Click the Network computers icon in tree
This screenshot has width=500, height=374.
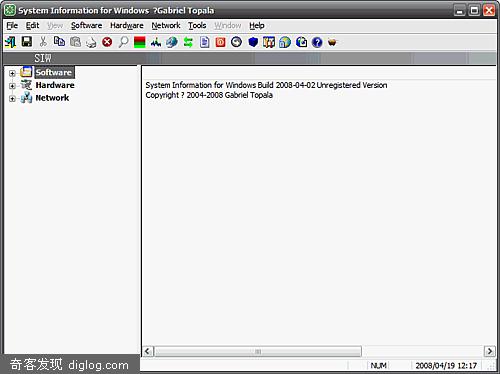point(26,98)
